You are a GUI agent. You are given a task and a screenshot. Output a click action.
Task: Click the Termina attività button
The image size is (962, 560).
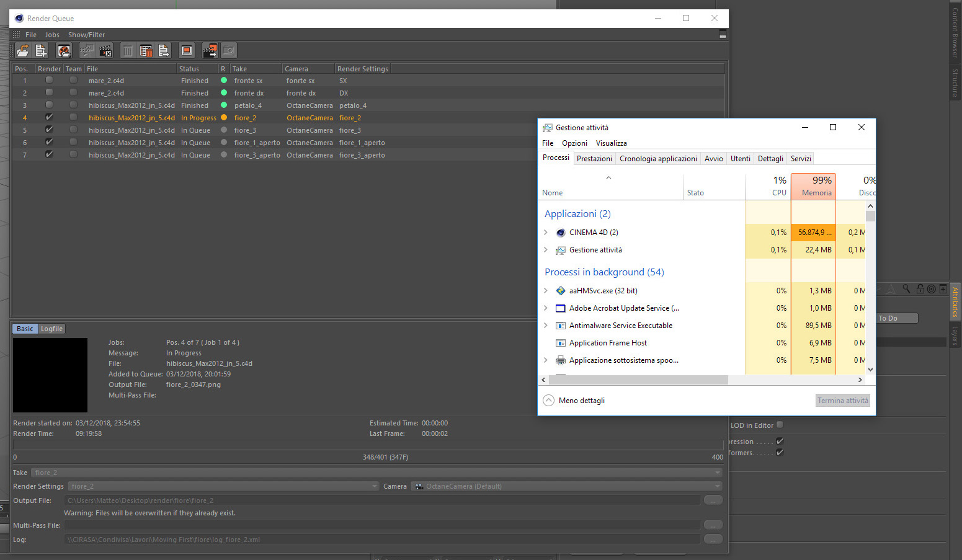(x=843, y=401)
